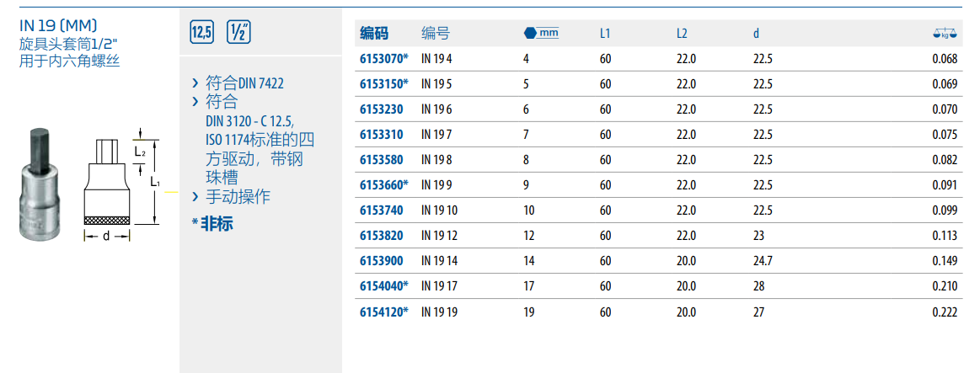Open product code 6153580
The image size is (980, 373).
pyautogui.click(x=381, y=160)
